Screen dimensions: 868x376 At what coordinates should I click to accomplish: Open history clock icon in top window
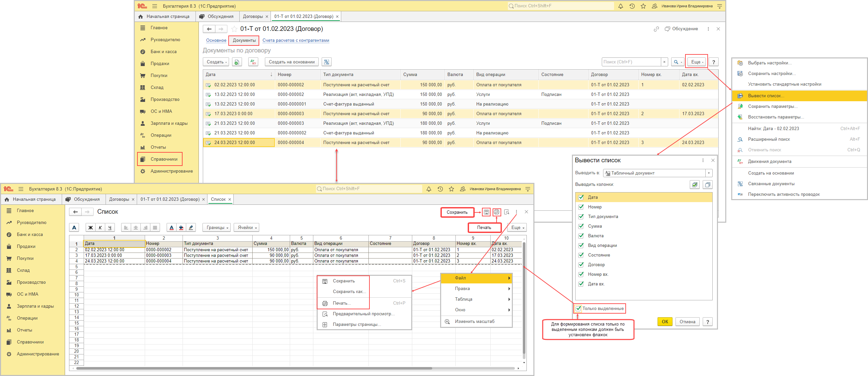pos(632,6)
